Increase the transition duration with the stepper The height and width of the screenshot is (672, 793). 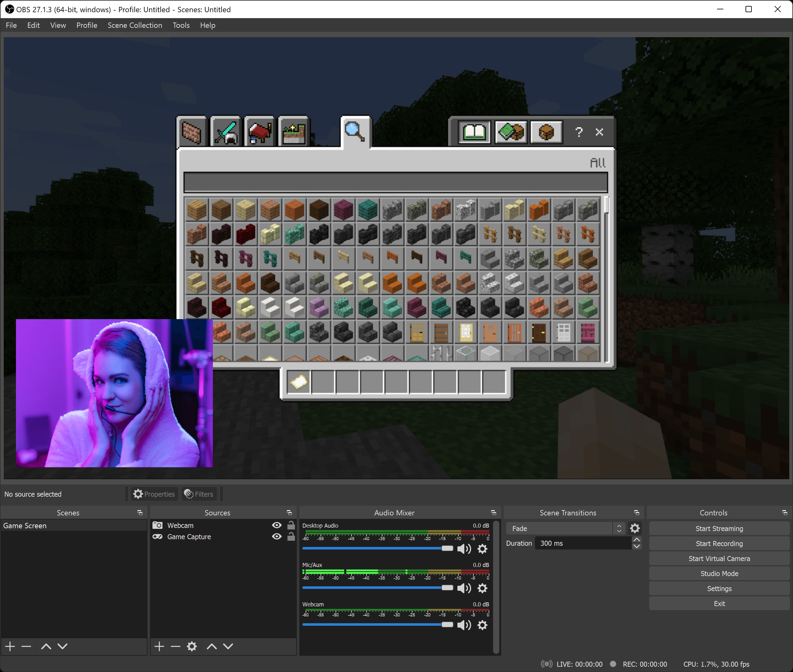[636, 540]
